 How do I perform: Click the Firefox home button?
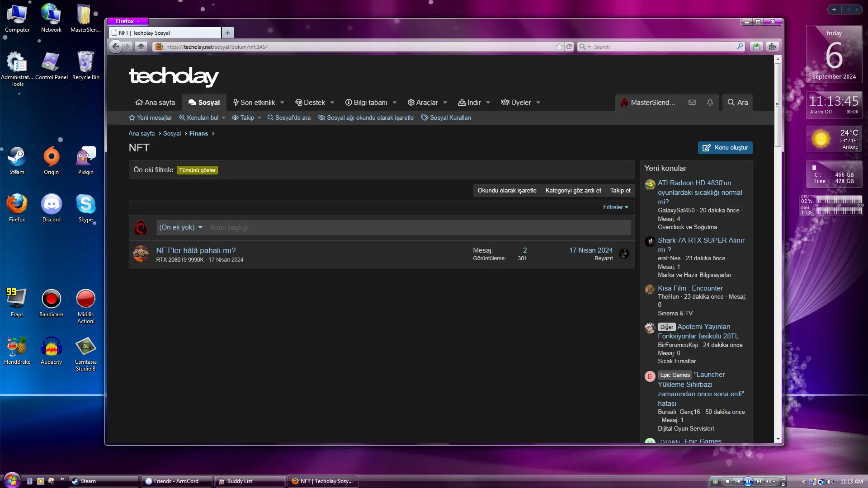(141, 47)
